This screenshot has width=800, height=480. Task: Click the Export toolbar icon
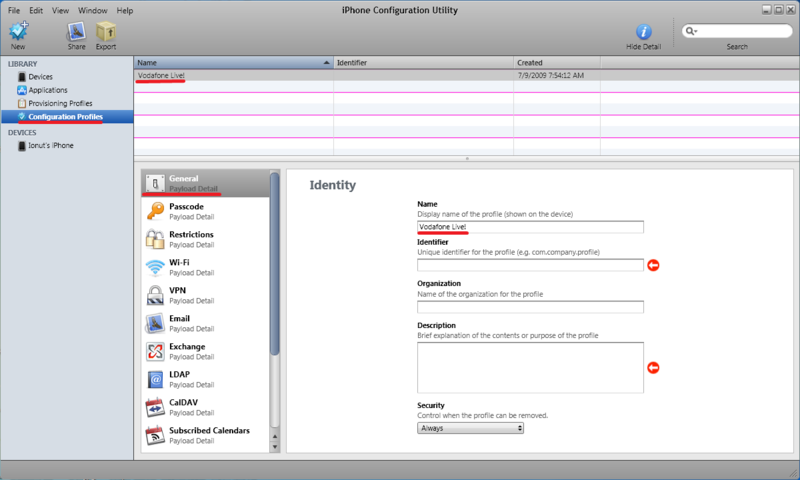[x=106, y=32]
